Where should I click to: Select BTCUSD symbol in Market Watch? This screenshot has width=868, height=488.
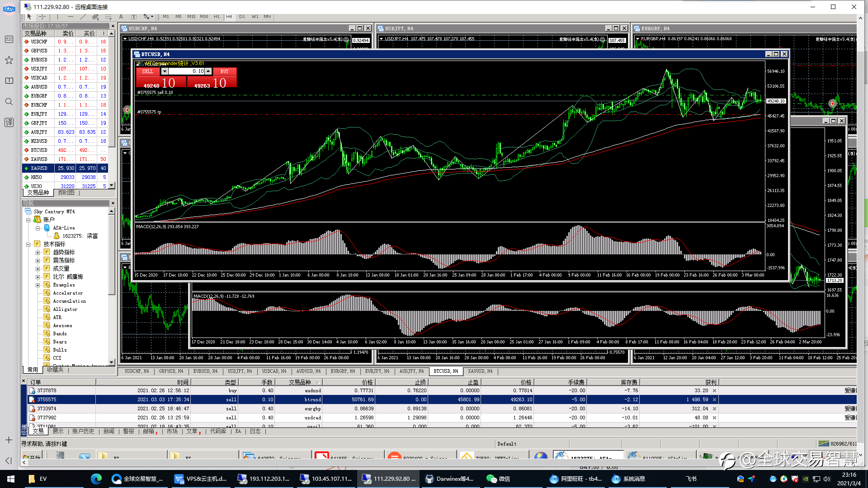point(39,150)
